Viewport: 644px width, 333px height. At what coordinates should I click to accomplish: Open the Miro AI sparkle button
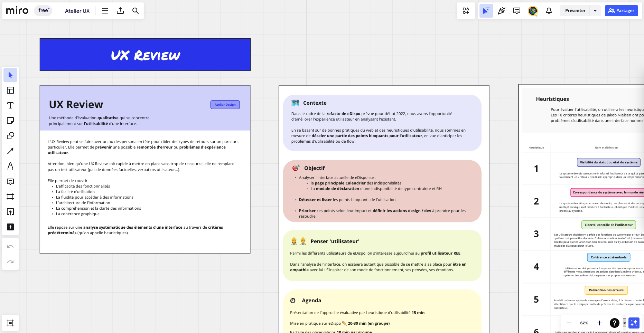click(x=634, y=323)
